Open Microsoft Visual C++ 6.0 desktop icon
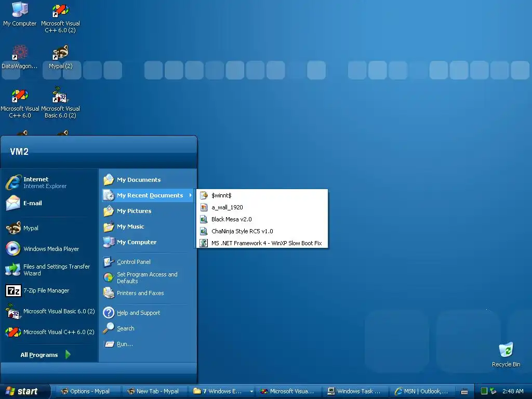The image size is (532, 399). (x=20, y=103)
